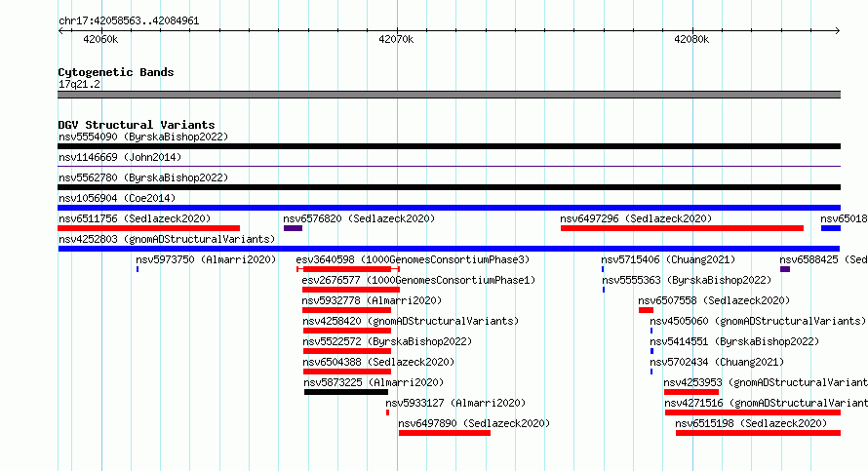Click the 17q21.2 band label

pos(79,84)
